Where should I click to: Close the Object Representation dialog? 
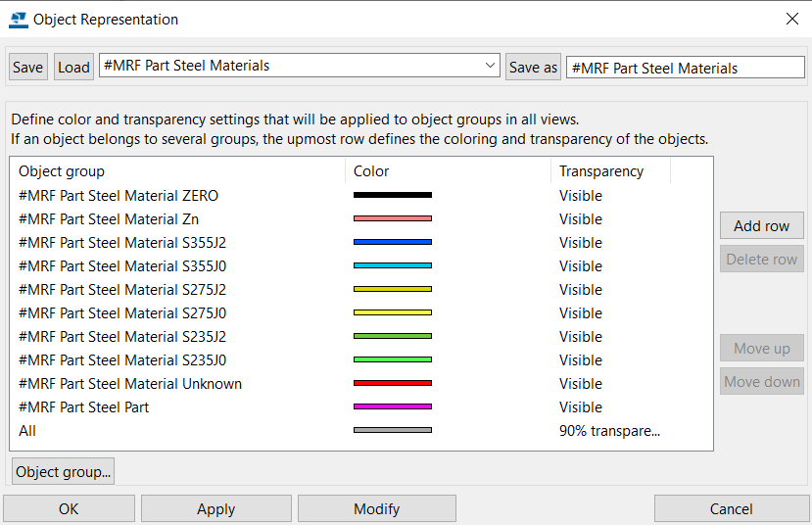(x=791, y=20)
